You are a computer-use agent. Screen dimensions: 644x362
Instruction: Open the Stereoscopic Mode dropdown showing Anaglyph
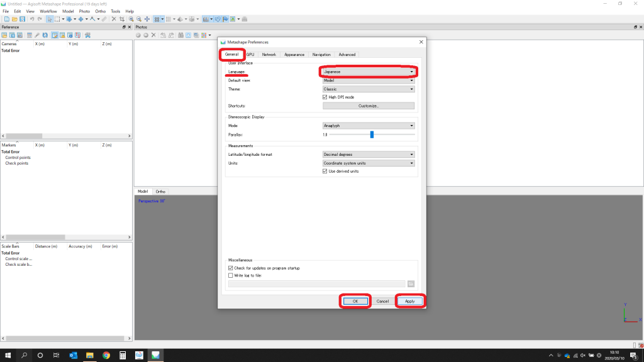[x=369, y=126]
